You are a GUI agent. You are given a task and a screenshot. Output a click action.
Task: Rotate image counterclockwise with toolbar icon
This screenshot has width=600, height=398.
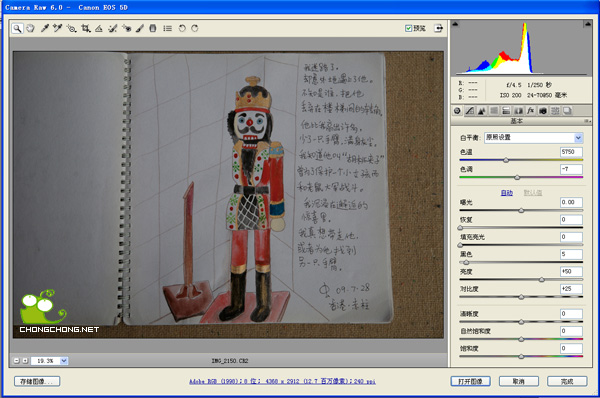click(x=182, y=28)
